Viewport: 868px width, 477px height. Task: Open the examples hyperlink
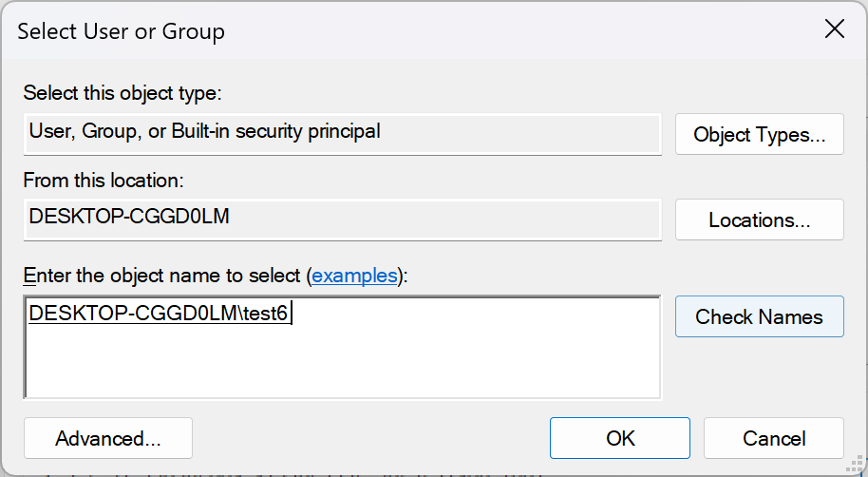pyautogui.click(x=354, y=276)
